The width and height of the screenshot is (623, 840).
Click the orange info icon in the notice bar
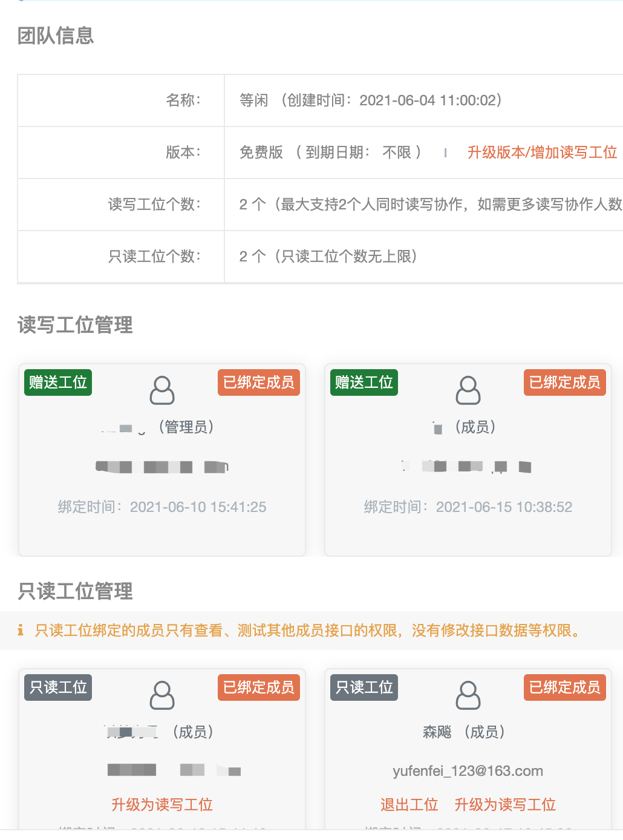(x=21, y=630)
